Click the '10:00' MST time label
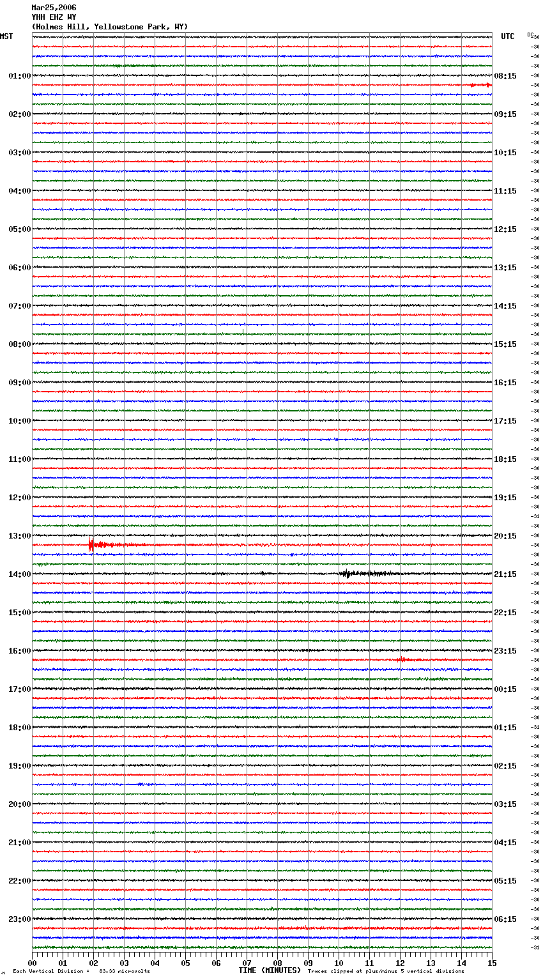Viewport: 543px width, 980px height. tap(20, 421)
